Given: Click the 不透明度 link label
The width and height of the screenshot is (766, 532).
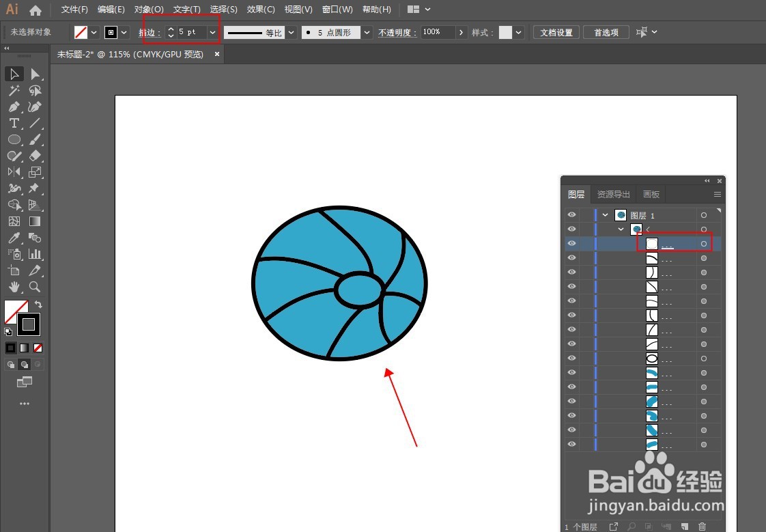Looking at the screenshot, I should coord(397,33).
